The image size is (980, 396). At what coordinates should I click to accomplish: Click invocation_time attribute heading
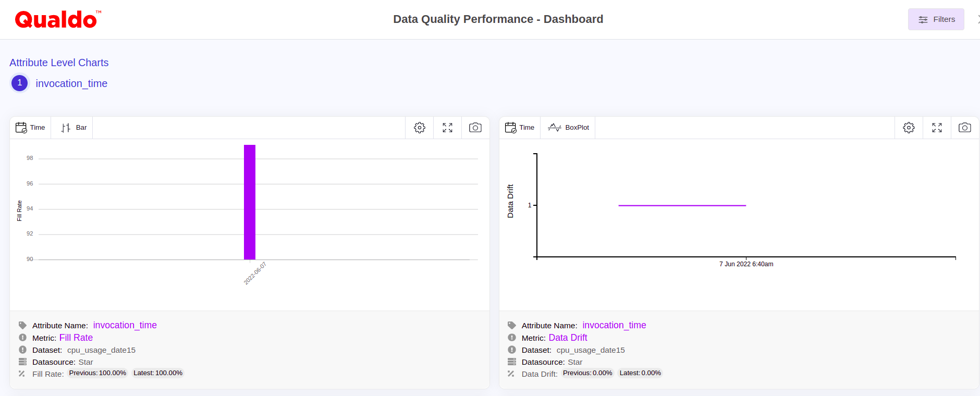71,83
